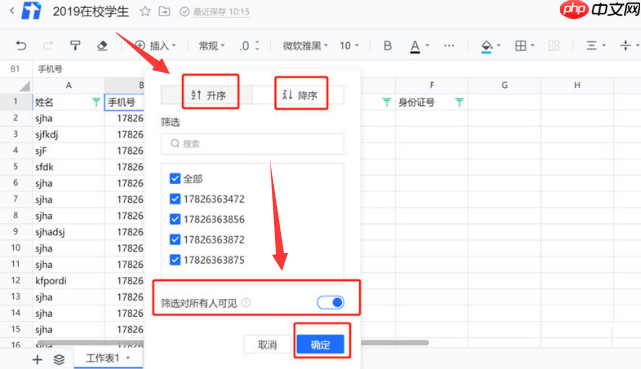Viewport: 641px width, 369px height.
Task: Open the 常规 number format dropdown
Action: coord(212,45)
